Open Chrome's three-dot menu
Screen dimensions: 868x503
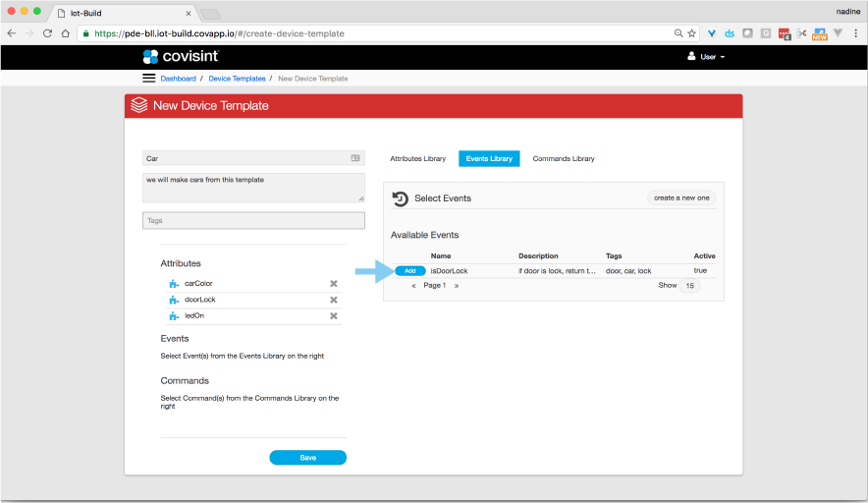tap(855, 32)
